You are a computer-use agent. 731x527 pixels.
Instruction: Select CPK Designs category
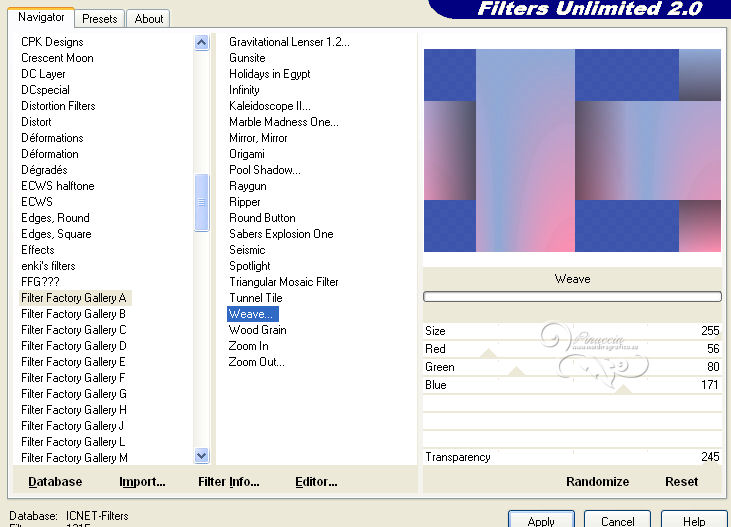(x=52, y=42)
